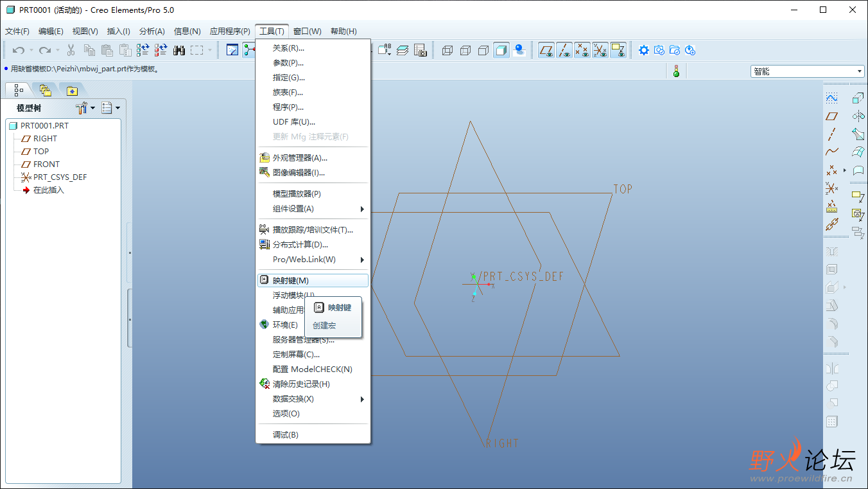Select PRT_CSYS_DEF in model tree
868x489 pixels.
(x=54, y=177)
